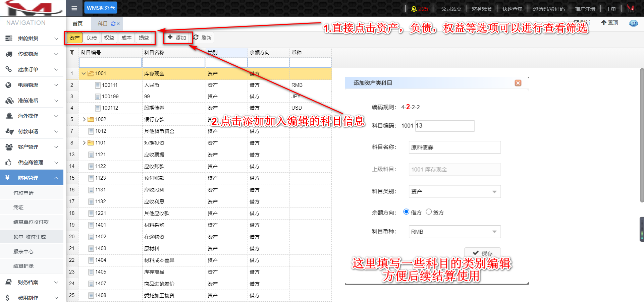Close the 添加资产类科目 dialog

point(518,83)
